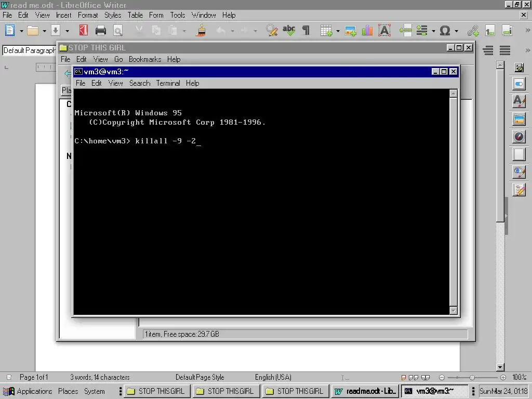Click the Insert Image icon

(350, 31)
